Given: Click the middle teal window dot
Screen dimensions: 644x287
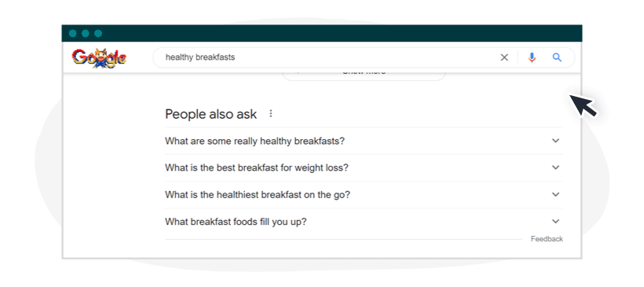Looking at the screenshot, I should tap(86, 34).
